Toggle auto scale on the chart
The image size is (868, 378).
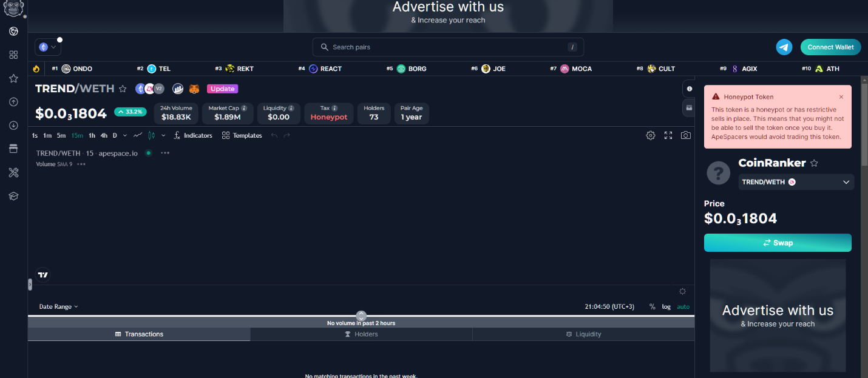pyautogui.click(x=683, y=307)
